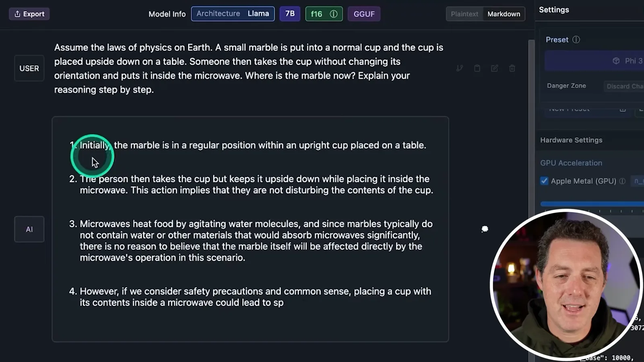The width and height of the screenshot is (644, 362).
Task: Adjust the GPU layers slider bar
Action: pos(592,204)
